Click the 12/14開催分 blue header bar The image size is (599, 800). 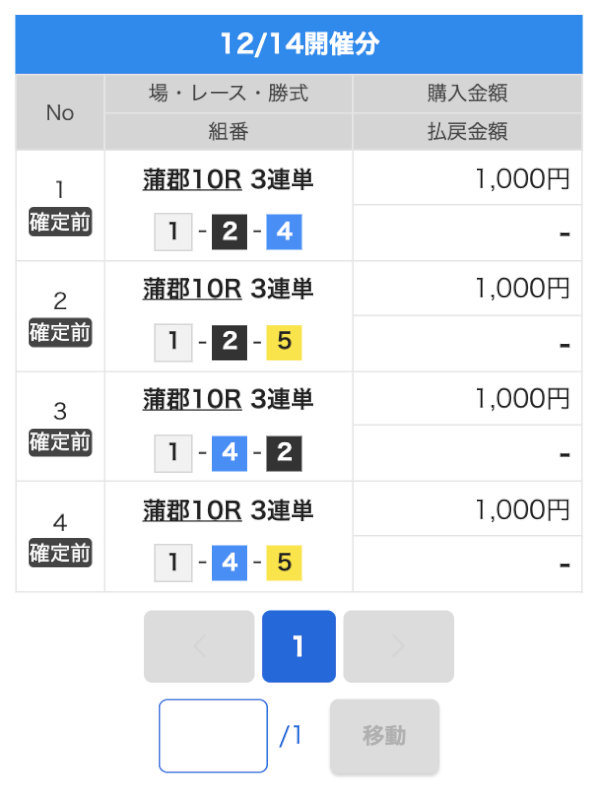point(299,44)
